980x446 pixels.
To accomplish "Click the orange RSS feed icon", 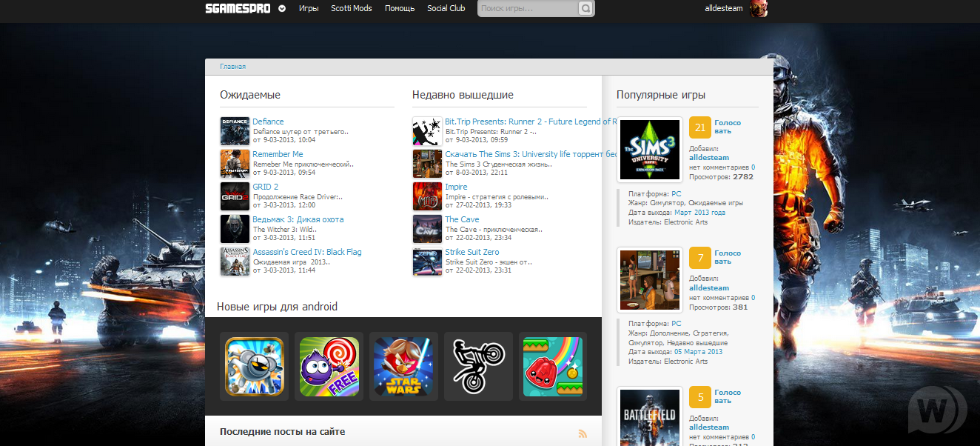I will click(x=583, y=433).
